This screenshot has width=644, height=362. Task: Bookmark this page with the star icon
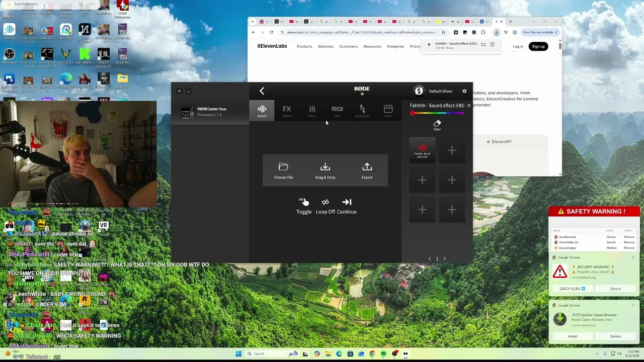click(x=443, y=32)
